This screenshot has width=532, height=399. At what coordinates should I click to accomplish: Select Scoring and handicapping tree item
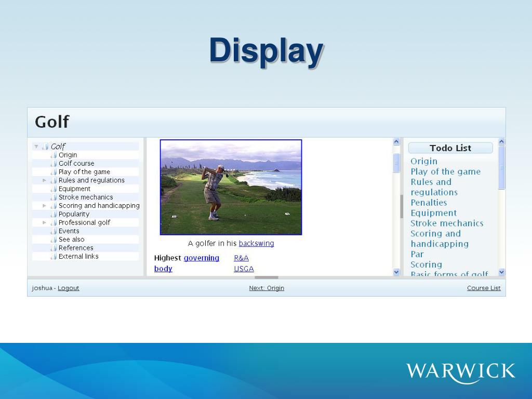click(99, 206)
